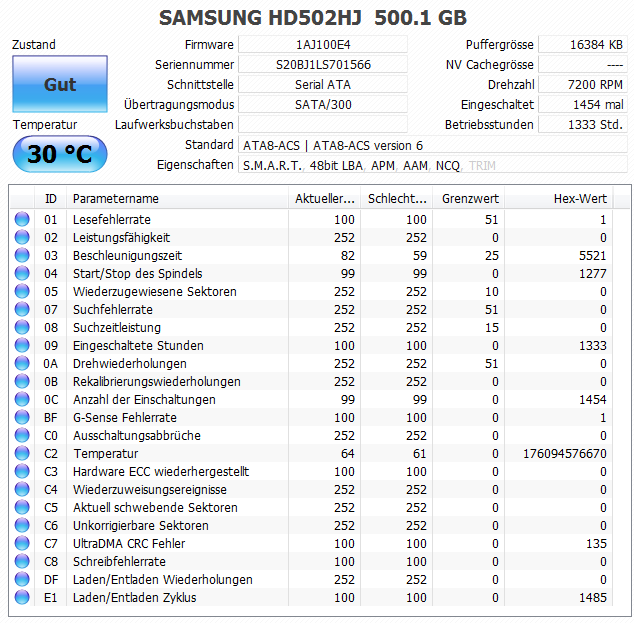Select the Firmware field 1AJ100E4
This screenshot has width=634, height=623.
323,44
